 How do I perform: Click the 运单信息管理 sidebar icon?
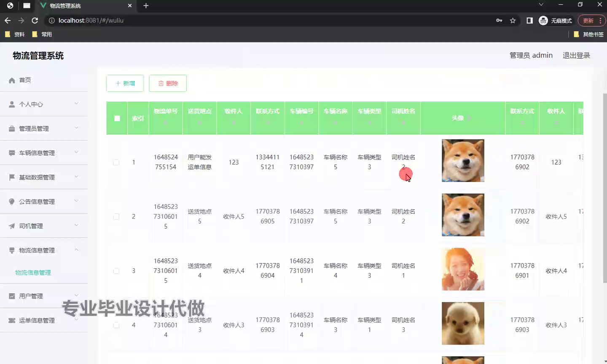point(12,320)
